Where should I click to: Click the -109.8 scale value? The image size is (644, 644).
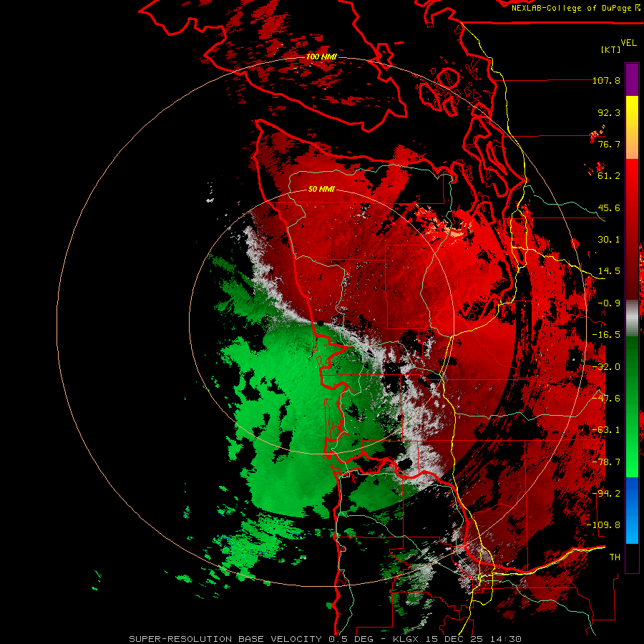click(603, 525)
